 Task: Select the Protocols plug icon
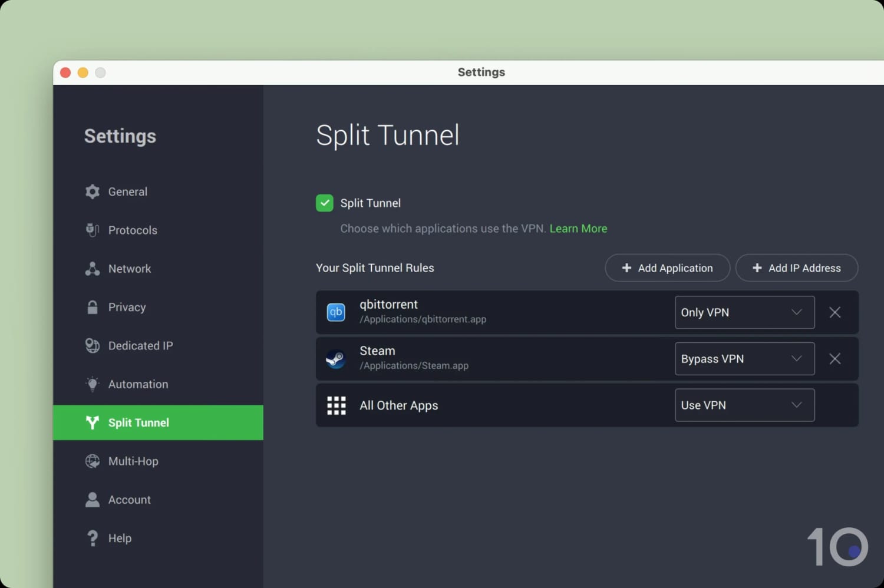93,230
